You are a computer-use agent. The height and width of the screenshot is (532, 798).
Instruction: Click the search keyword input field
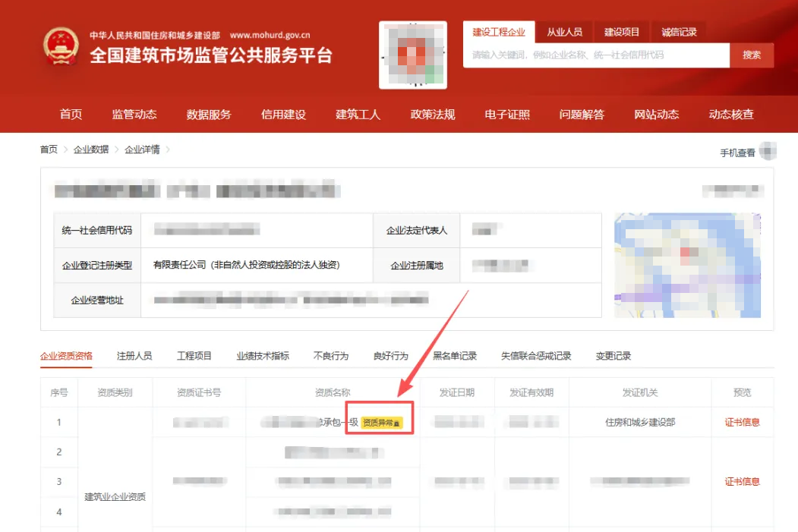point(596,55)
